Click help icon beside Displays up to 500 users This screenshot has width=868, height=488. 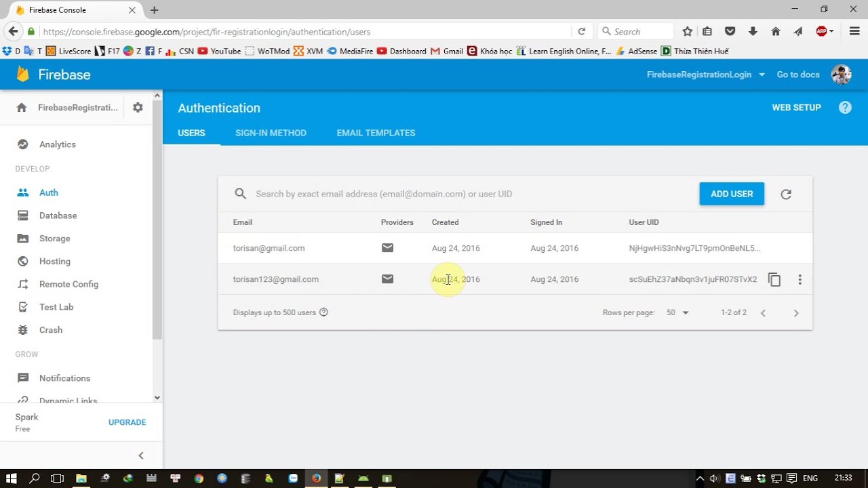(323, 312)
